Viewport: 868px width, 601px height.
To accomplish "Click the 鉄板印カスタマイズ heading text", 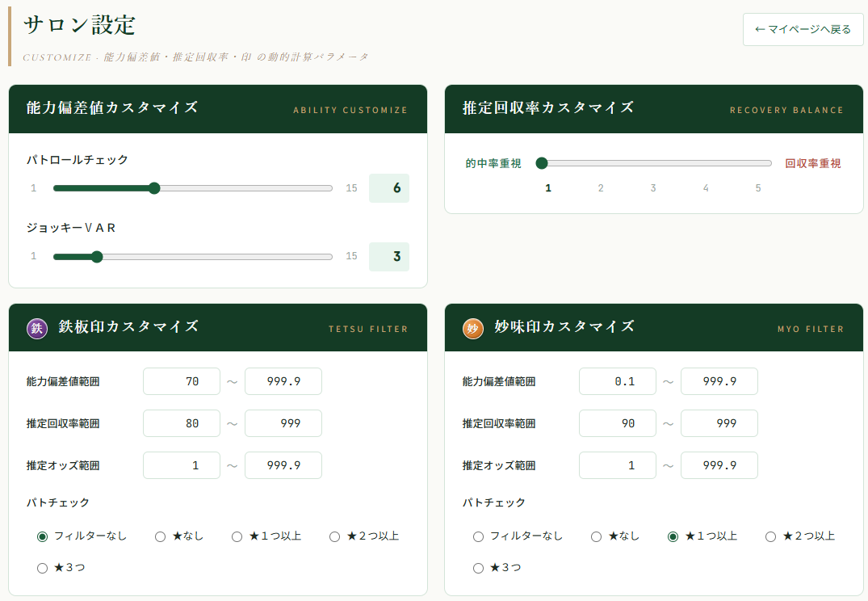I will pyautogui.click(x=128, y=326).
